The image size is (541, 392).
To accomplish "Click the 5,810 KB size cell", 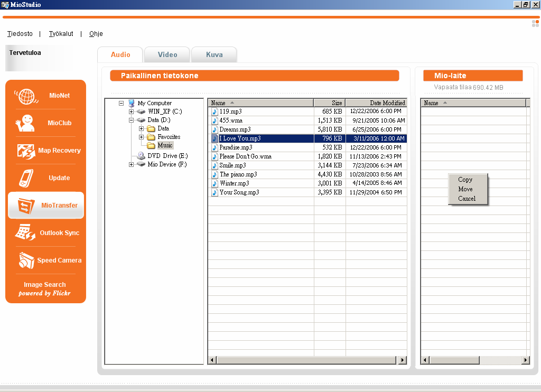I will (x=330, y=129).
